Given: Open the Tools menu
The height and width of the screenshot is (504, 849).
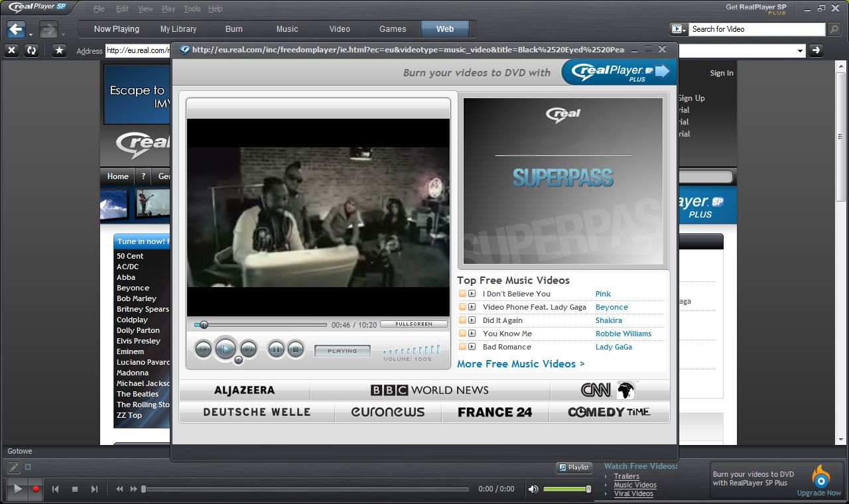Looking at the screenshot, I should 192,9.
